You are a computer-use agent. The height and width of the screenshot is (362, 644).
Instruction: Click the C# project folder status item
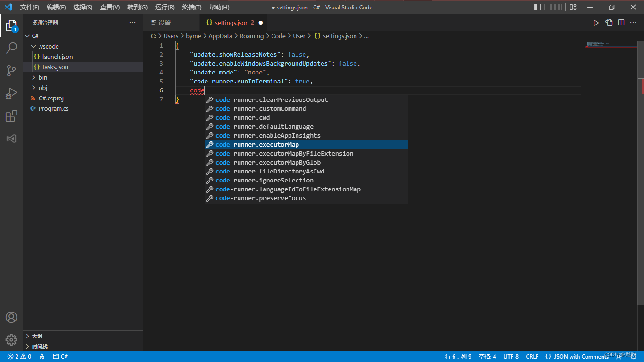pyautogui.click(x=60, y=356)
